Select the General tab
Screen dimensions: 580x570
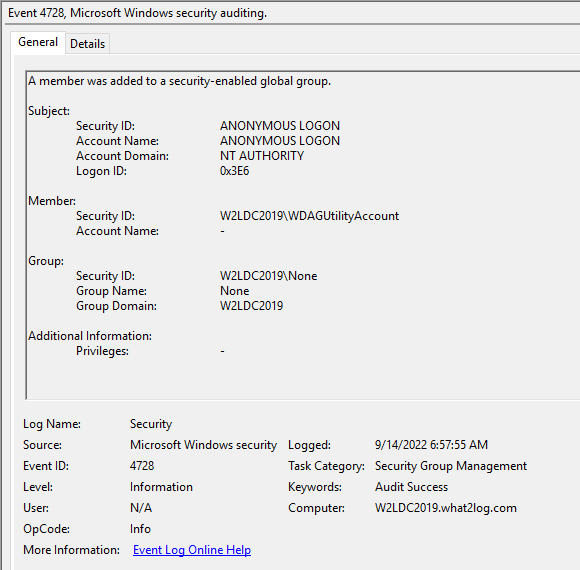38,42
